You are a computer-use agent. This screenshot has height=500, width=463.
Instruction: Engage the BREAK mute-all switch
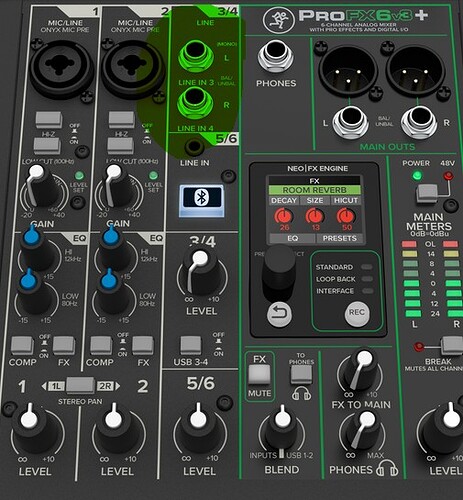point(452,346)
